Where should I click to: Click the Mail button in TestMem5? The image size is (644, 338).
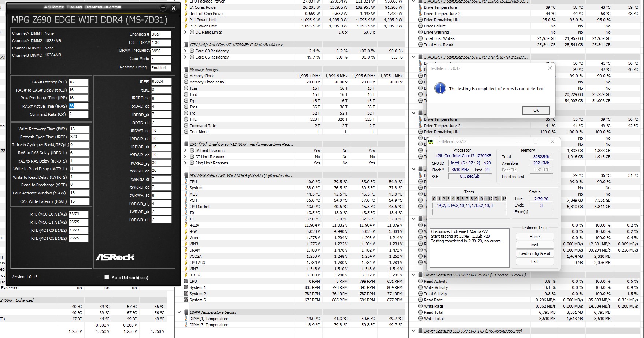(x=534, y=245)
